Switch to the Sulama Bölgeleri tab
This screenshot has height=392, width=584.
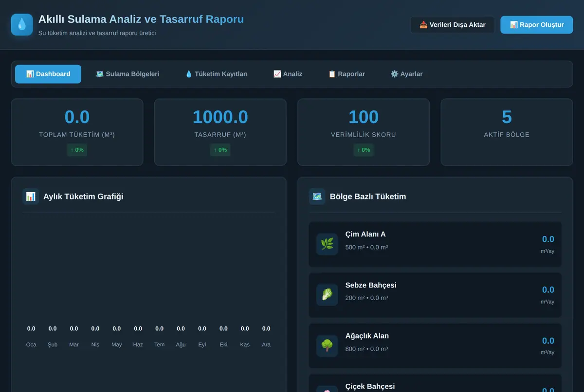[x=128, y=74]
